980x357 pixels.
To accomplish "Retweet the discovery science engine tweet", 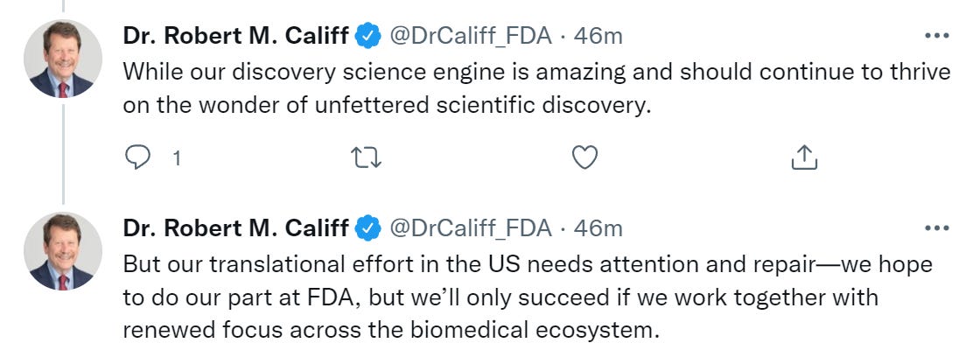I will (x=366, y=157).
